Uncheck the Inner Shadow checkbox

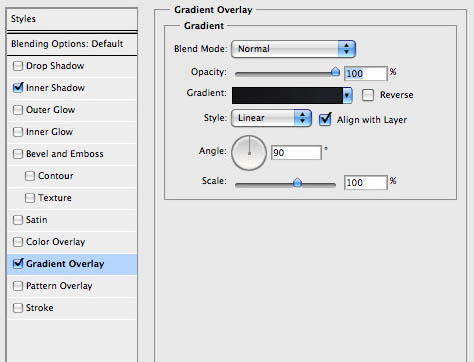point(18,88)
